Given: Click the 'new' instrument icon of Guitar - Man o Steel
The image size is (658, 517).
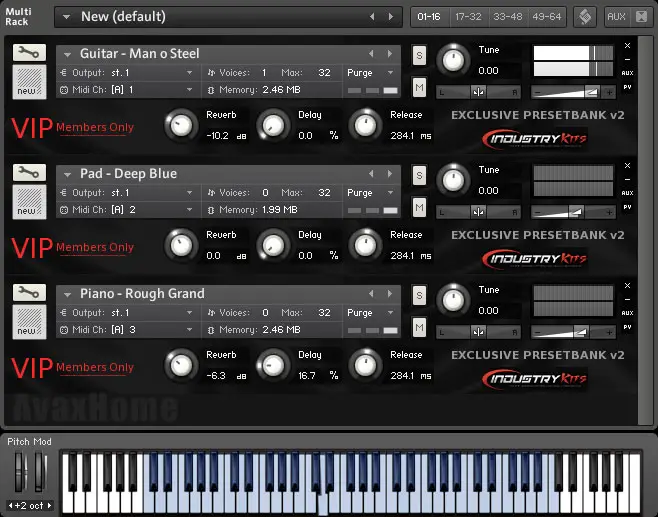Looking at the screenshot, I should point(29,82).
